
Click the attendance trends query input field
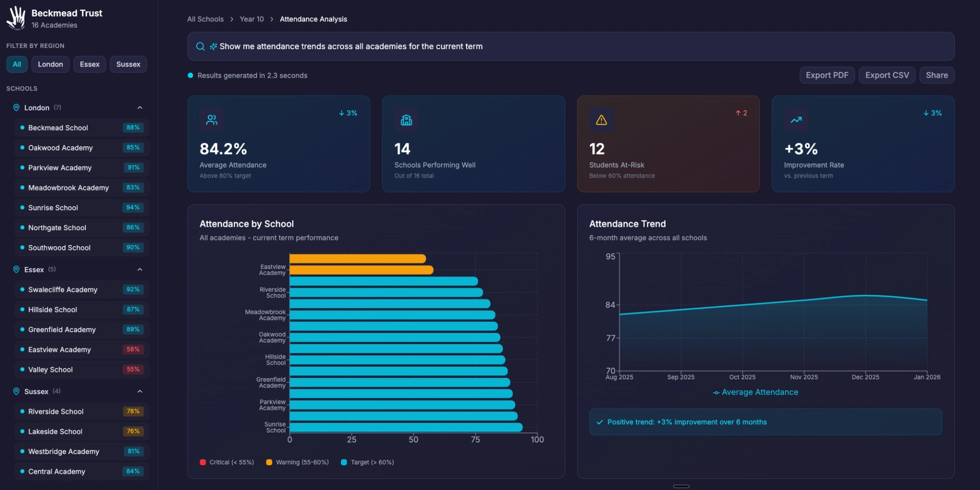(x=571, y=46)
